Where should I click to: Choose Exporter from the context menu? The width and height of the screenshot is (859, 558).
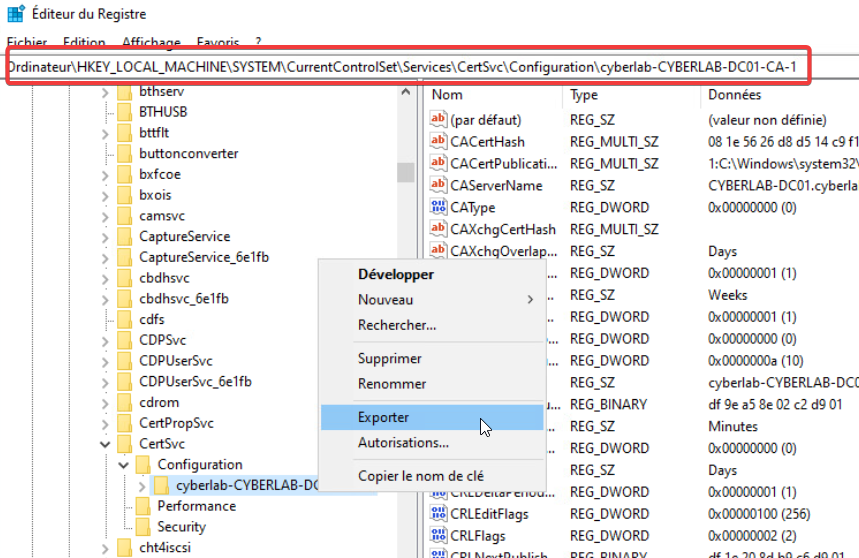[x=383, y=417]
